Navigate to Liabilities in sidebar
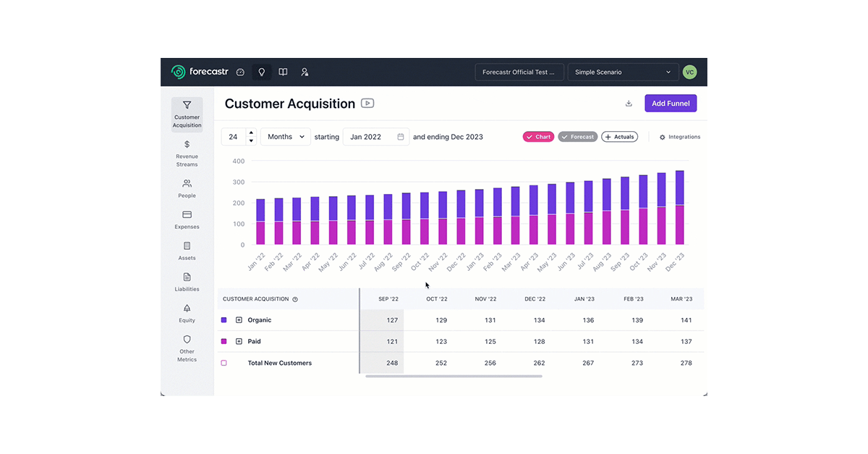 (187, 282)
